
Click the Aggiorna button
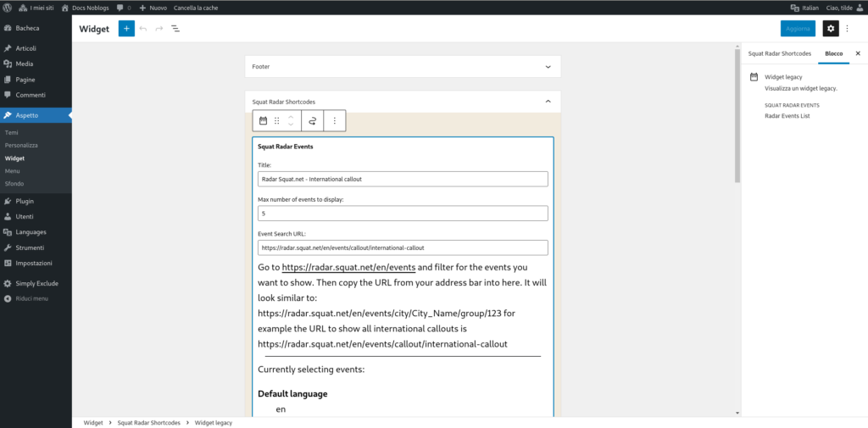pyautogui.click(x=798, y=28)
